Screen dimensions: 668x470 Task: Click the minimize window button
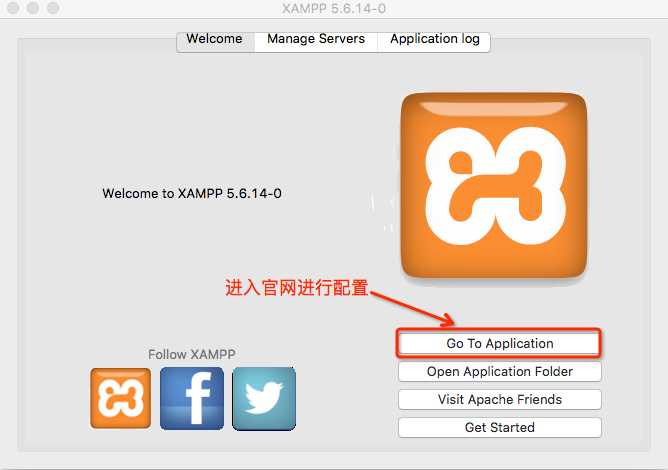[x=33, y=8]
